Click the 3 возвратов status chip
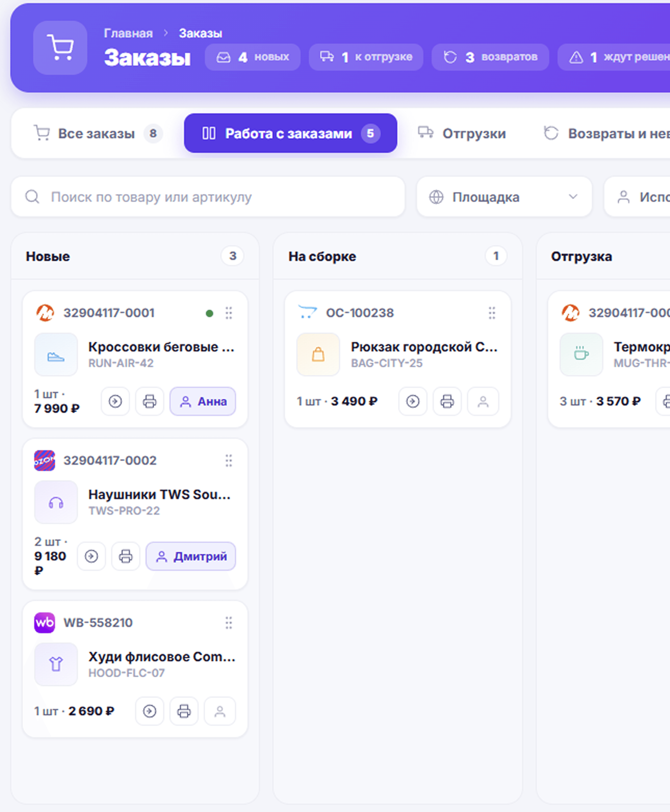Screen dimensions: 670x812 (x=490, y=57)
